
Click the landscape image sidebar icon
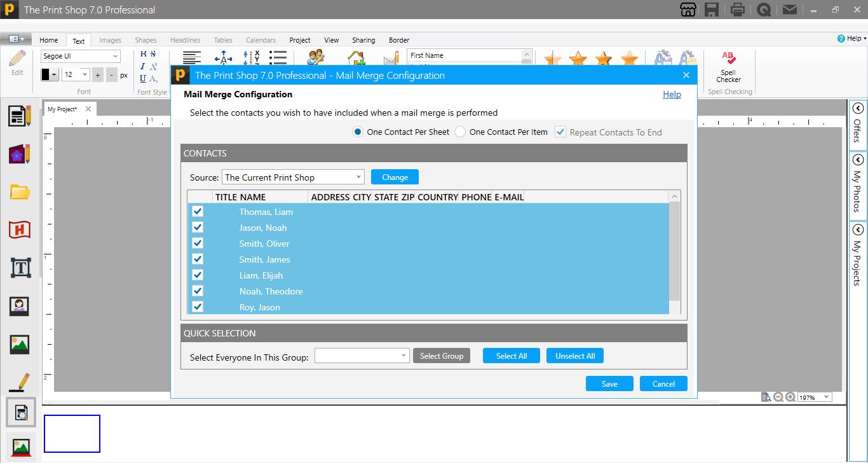(20, 344)
